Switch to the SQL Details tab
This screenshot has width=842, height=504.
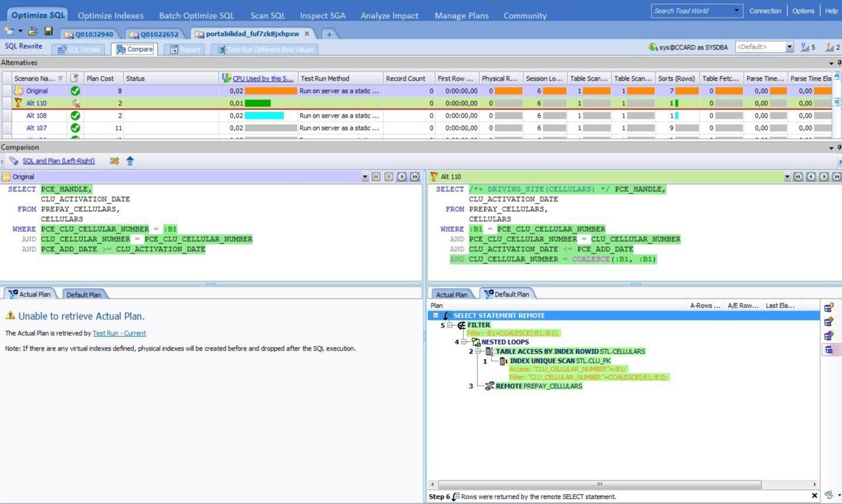click(79, 49)
